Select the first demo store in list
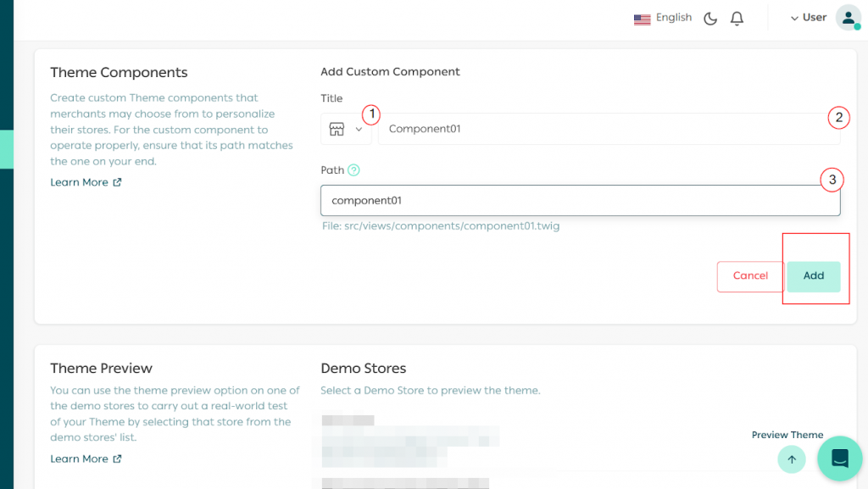The height and width of the screenshot is (489, 868). [348, 420]
